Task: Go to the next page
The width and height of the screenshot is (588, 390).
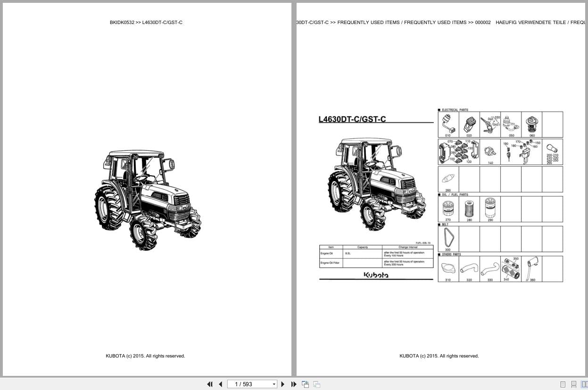Action: click(x=283, y=384)
